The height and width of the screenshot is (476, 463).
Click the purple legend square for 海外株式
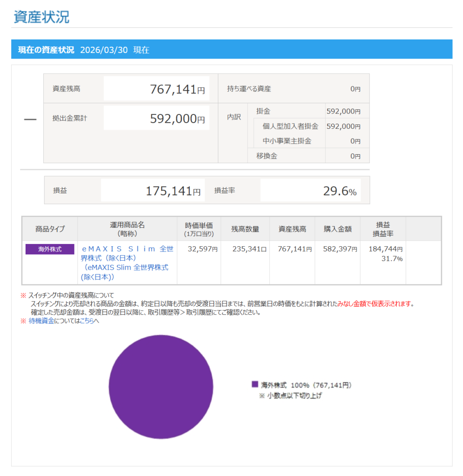point(255,384)
